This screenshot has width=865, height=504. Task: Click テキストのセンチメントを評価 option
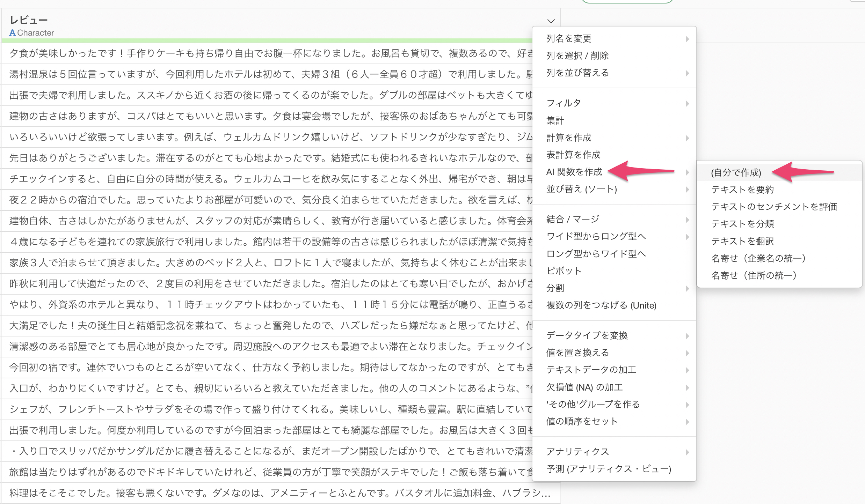click(x=774, y=207)
